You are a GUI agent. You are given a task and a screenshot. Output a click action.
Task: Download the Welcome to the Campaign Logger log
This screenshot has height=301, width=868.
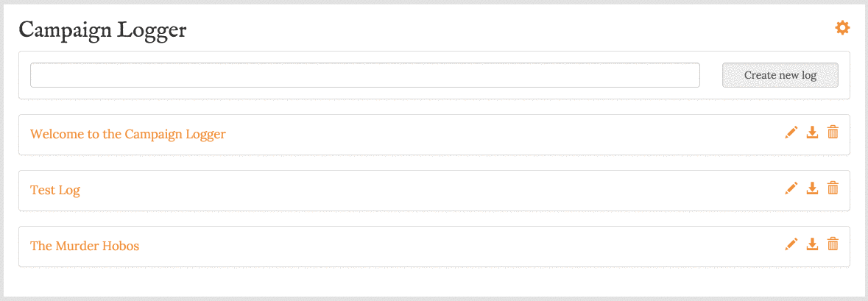(x=812, y=132)
